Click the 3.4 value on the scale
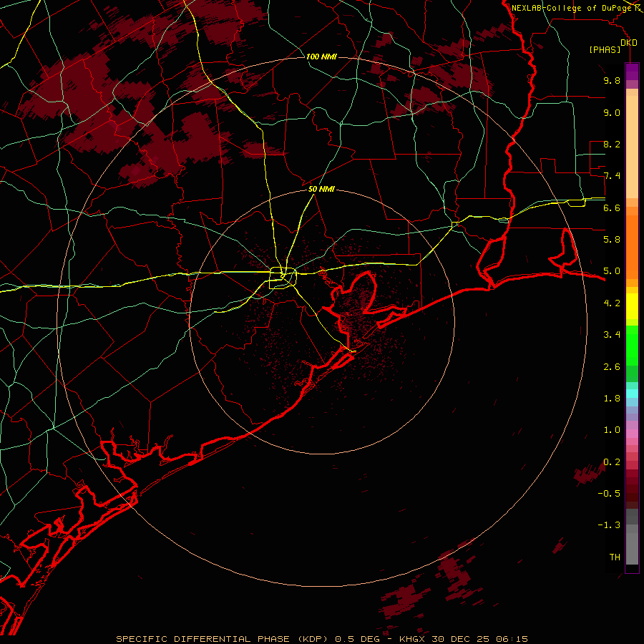The height and width of the screenshot is (644, 644). pos(612,335)
